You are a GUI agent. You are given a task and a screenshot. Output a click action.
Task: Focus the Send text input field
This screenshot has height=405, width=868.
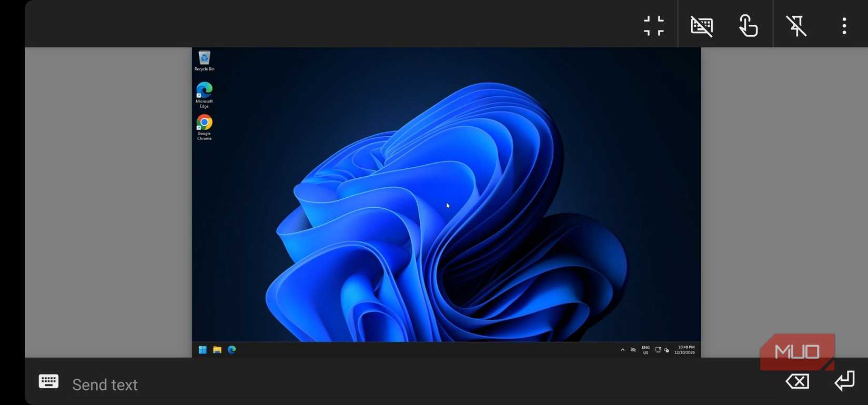click(421, 384)
